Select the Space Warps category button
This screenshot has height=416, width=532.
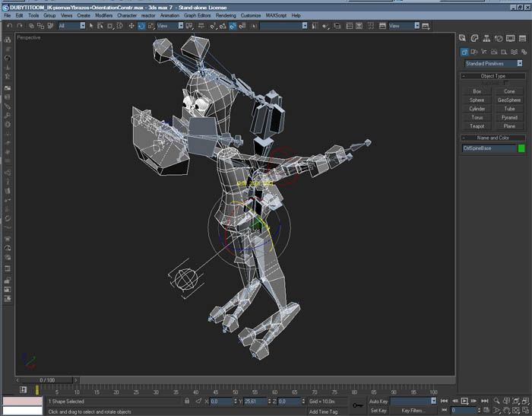pos(514,52)
